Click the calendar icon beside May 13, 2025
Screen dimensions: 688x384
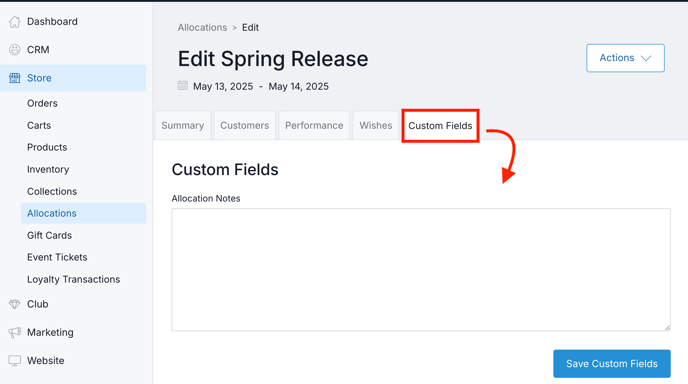coord(183,86)
